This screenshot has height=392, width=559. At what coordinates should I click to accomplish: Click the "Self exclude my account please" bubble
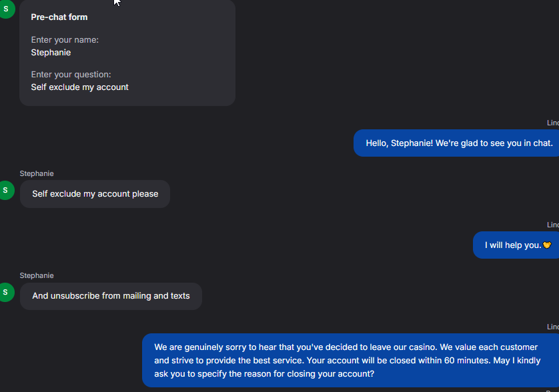click(95, 194)
